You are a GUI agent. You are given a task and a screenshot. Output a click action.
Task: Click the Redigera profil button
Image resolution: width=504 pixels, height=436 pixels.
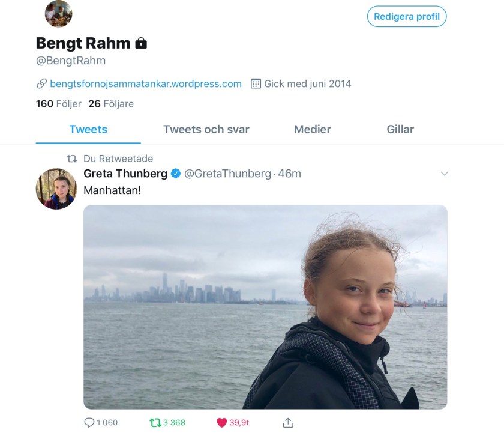coord(407,17)
